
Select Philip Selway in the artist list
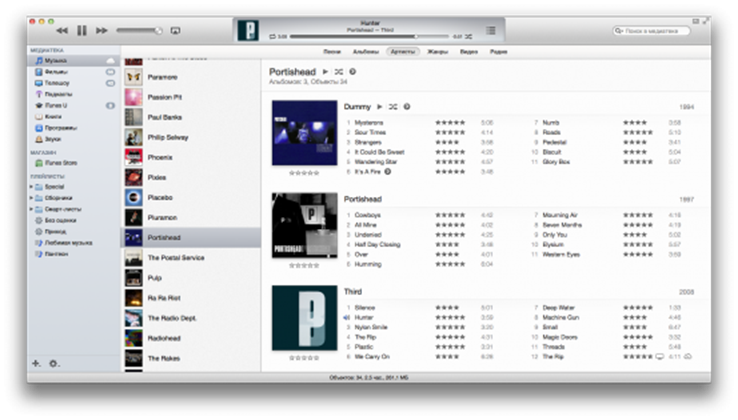pos(191,137)
